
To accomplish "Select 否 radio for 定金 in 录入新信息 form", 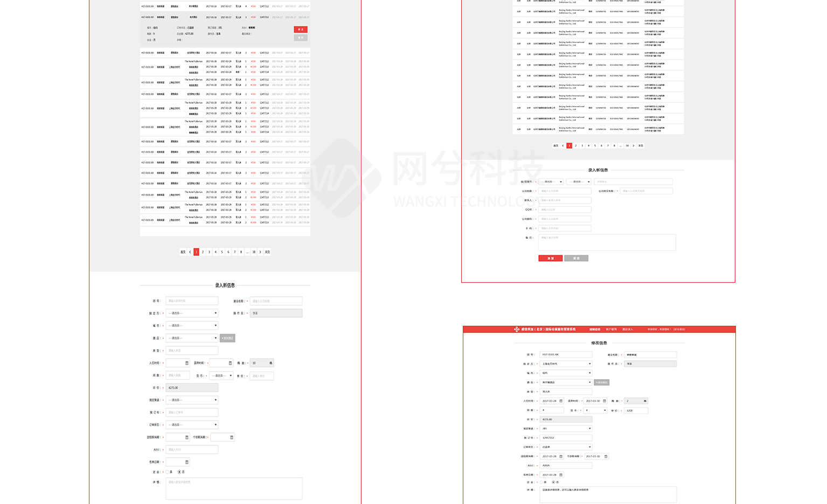I will click(179, 472).
